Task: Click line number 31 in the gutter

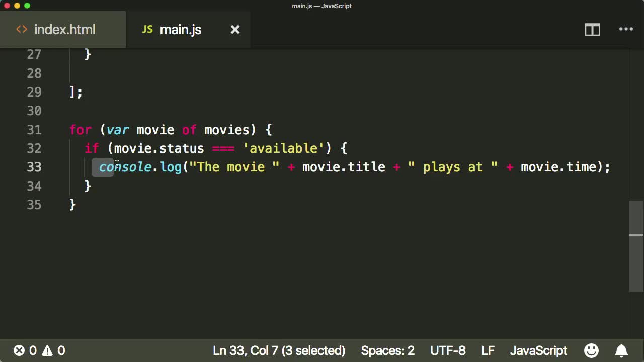Action: pyautogui.click(x=34, y=130)
